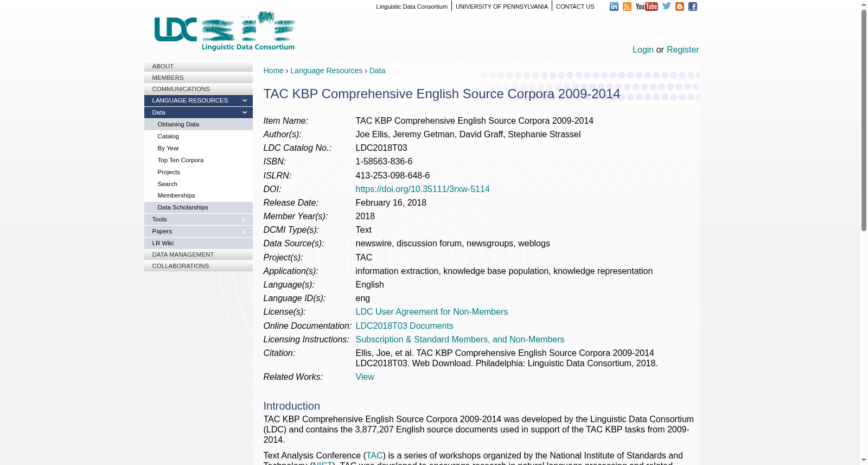Click the scrollbar up arrow
The height and width of the screenshot is (465, 868).
(864, 4)
